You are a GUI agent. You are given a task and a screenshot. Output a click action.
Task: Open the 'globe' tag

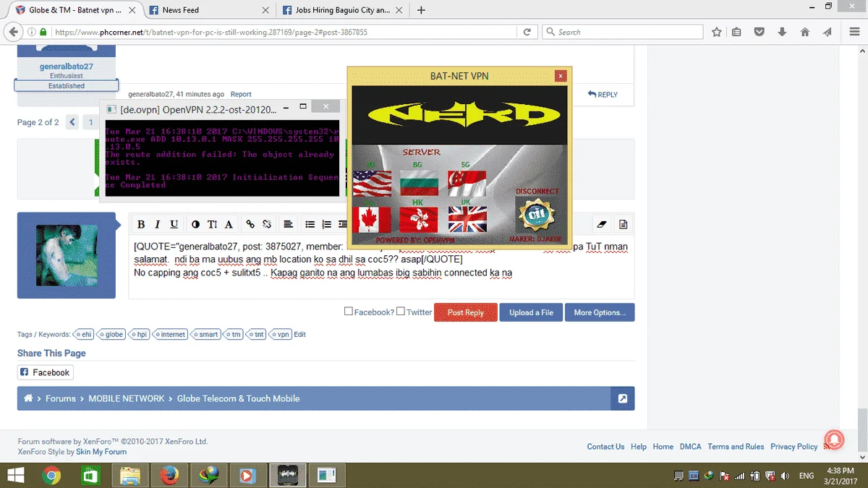click(x=112, y=335)
